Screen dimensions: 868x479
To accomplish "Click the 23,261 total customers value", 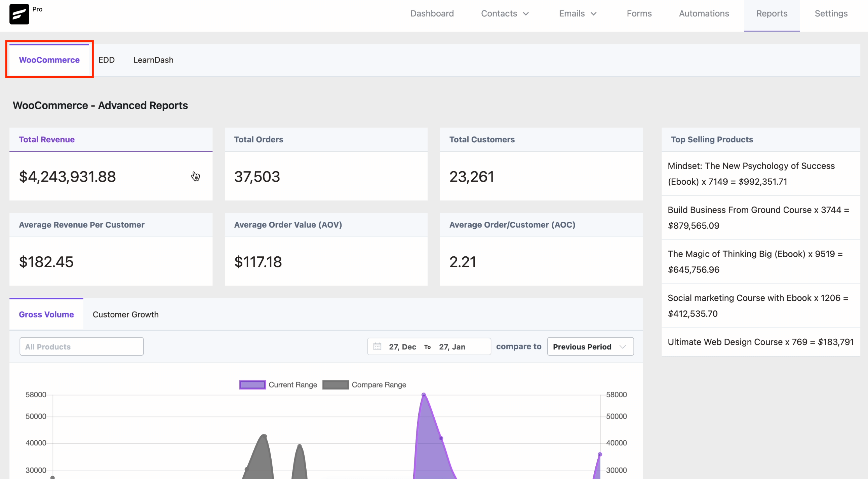I will (x=472, y=177).
